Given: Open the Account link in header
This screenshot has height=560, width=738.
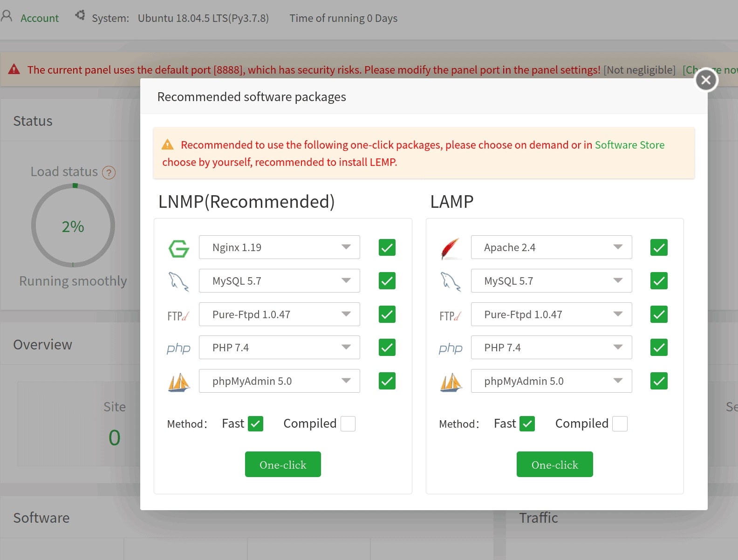Looking at the screenshot, I should coord(40,18).
